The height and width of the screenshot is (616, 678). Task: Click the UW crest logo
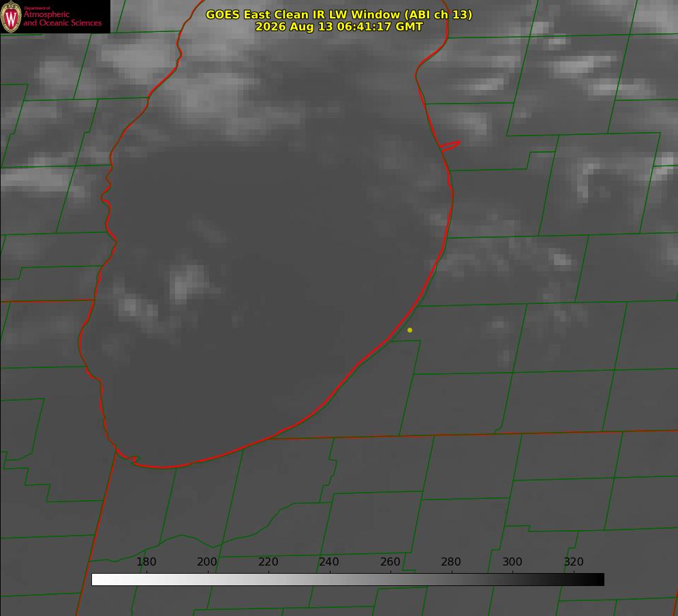(x=11, y=16)
